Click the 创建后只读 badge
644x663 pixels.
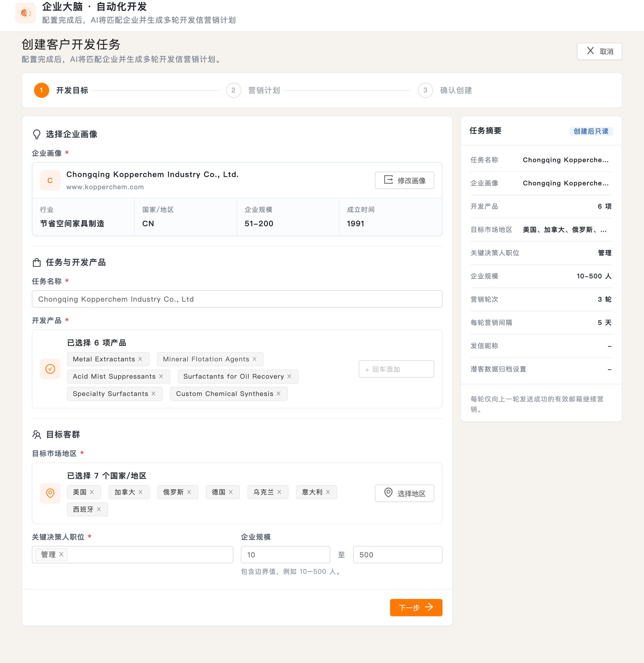591,131
